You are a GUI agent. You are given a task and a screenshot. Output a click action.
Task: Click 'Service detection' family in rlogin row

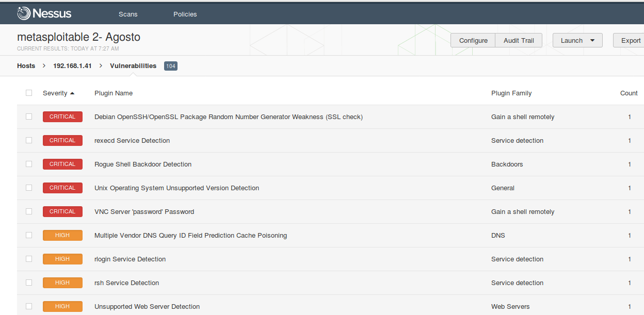pyautogui.click(x=517, y=259)
